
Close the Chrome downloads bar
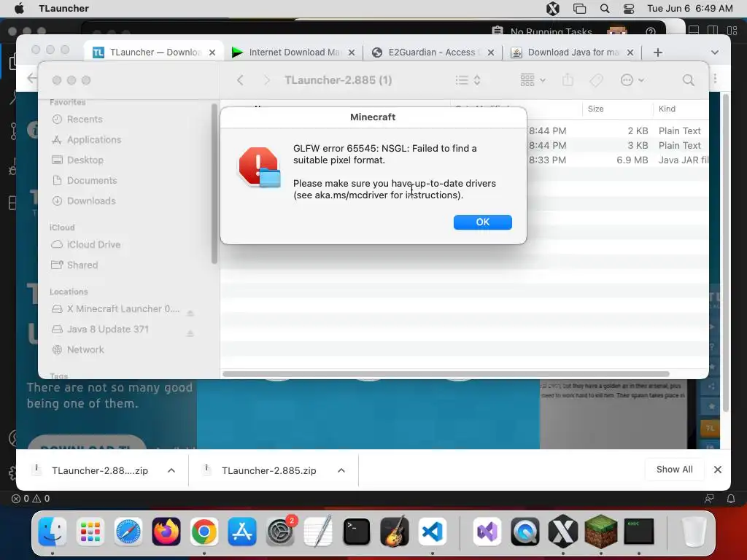[x=718, y=470]
